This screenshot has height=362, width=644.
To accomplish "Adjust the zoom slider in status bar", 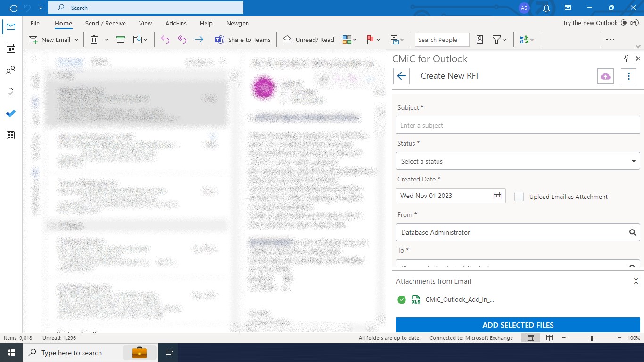I will 592,338.
